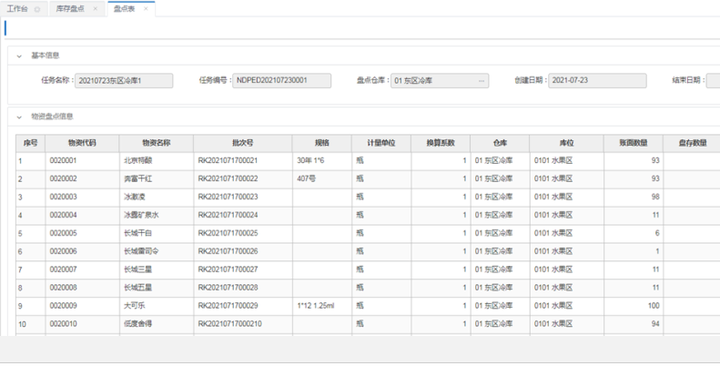The height and width of the screenshot is (366, 720).
Task: Close the 库存盘点 tab
Action: pyautogui.click(x=95, y=9)
